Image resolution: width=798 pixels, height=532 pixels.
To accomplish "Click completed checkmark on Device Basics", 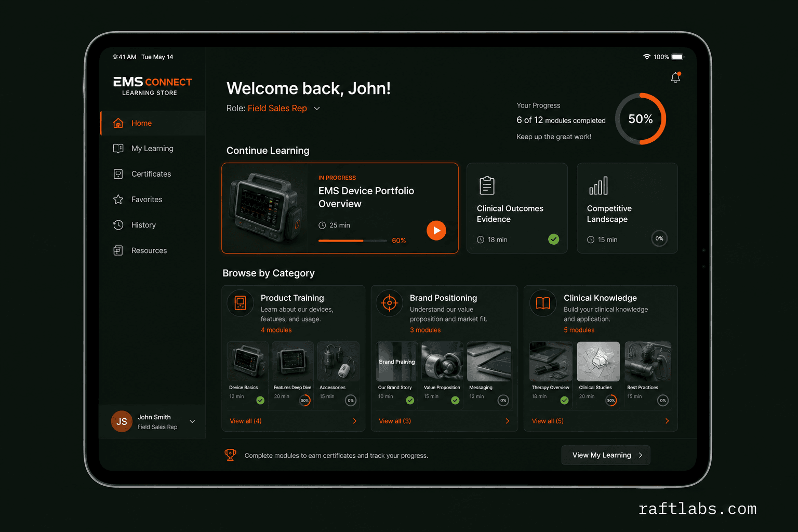I will click(x=260, y=400).
